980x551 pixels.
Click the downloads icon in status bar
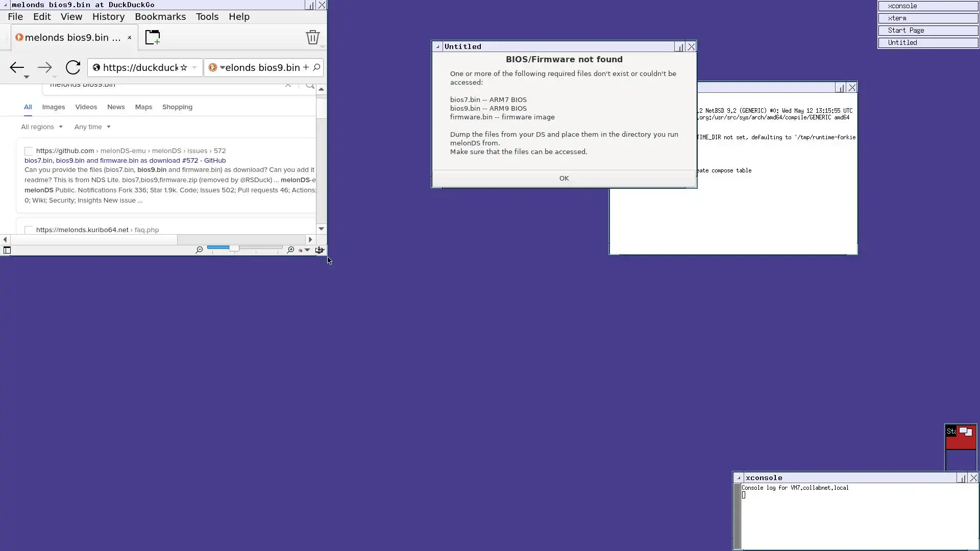(320, 249)
